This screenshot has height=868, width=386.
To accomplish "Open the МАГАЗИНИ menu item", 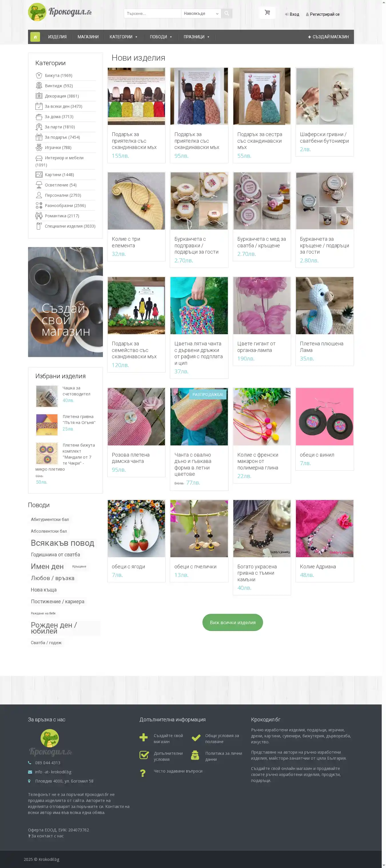I will (x=88, y=37).
